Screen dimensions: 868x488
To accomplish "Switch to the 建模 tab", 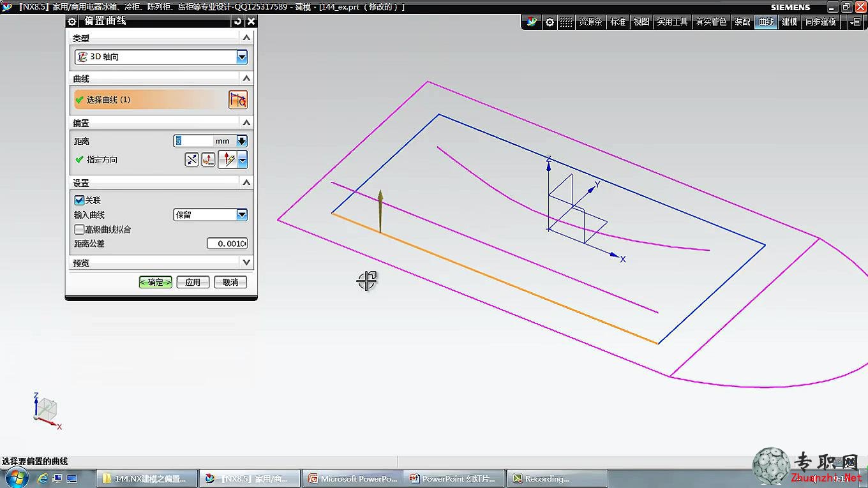I will (x=789, y=22).
